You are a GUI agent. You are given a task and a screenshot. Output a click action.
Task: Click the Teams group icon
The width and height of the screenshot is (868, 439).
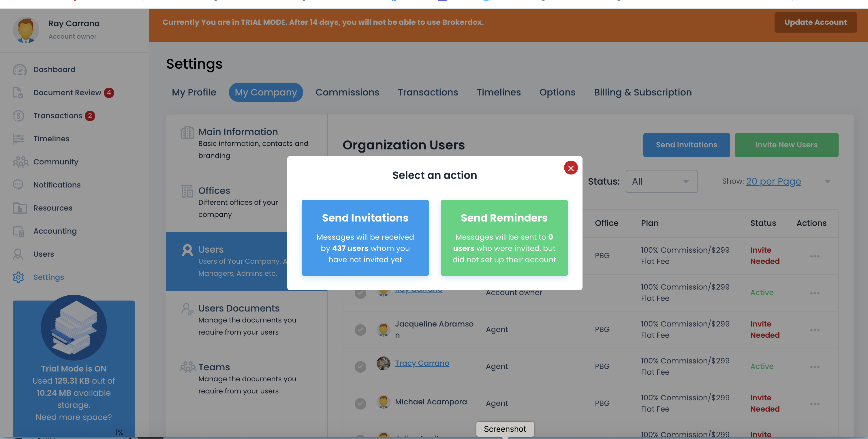pos(188,367)
